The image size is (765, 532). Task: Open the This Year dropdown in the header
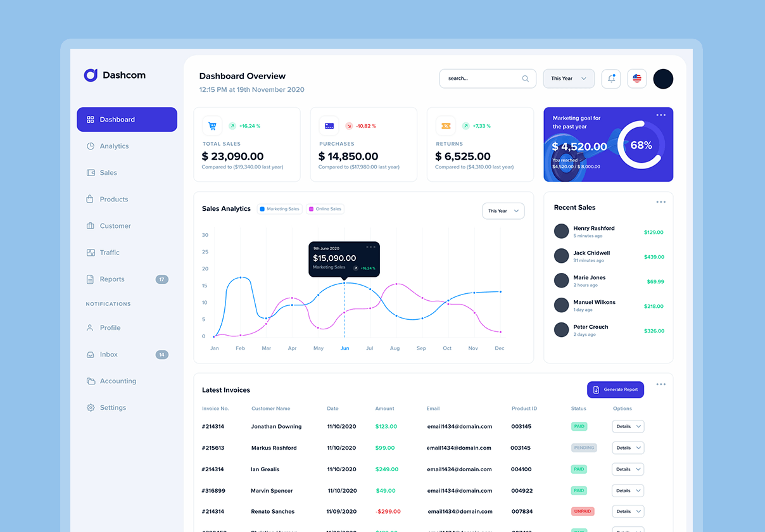pos(568,78)
